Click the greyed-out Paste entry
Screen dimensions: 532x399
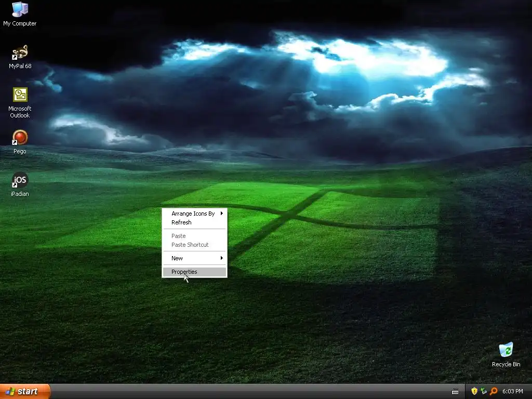tap(194, 236)
